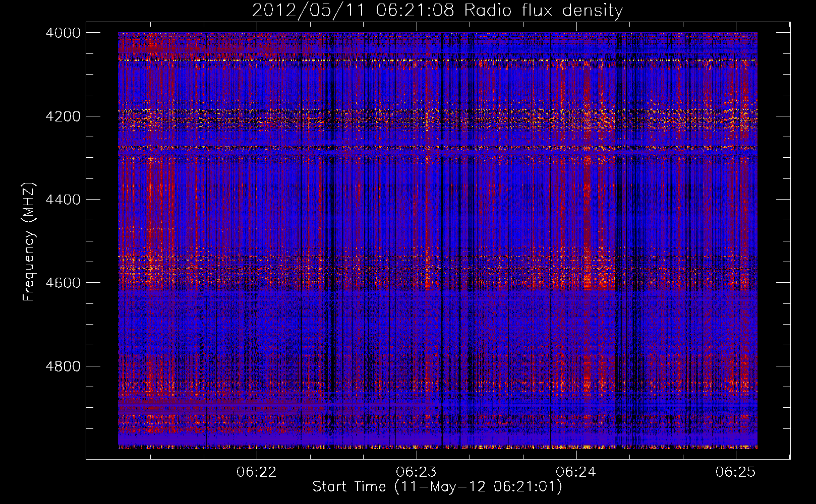Click the 4200 frequency tick label
The height and width of the screenshot is (504, 816).
point(63,116)
